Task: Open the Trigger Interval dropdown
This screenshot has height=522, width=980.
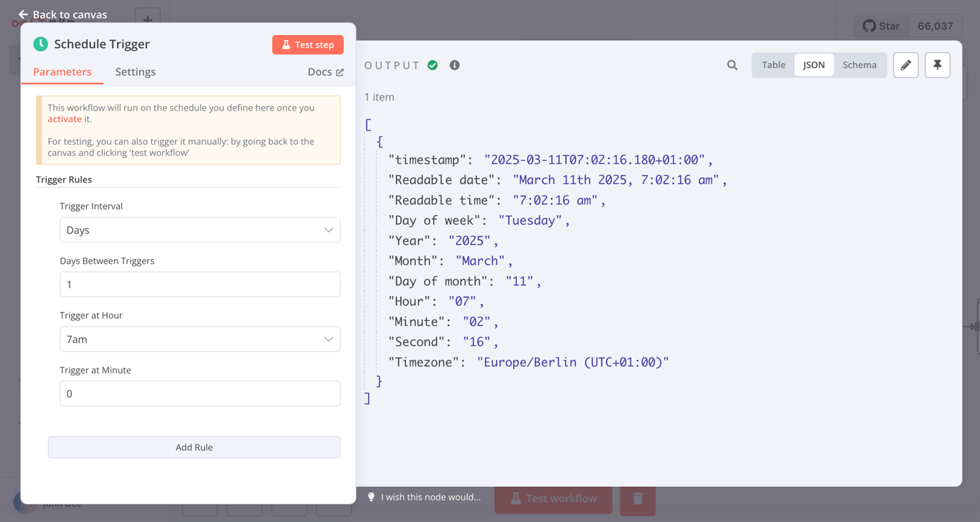Action: tap(199, 230)
